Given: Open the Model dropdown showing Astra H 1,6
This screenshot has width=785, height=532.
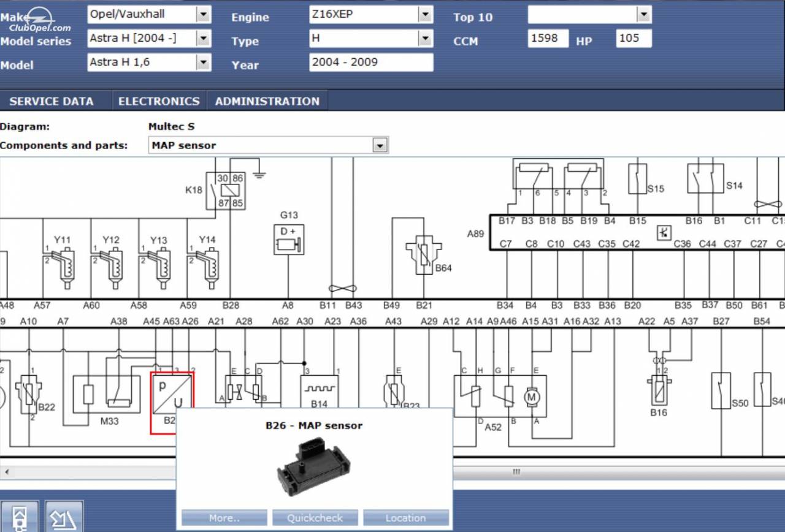Looking at the screenshot, I should 204,62.
